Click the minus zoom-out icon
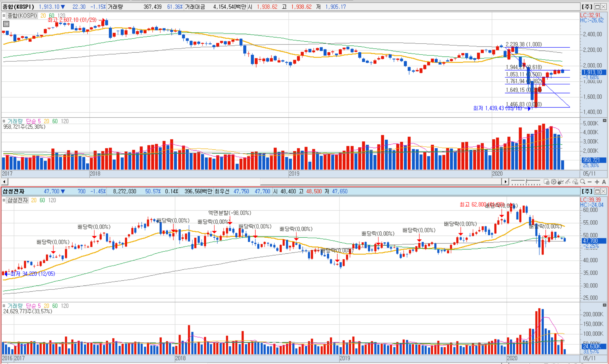Viewport: 609px width, 364px height. point(590,182)
